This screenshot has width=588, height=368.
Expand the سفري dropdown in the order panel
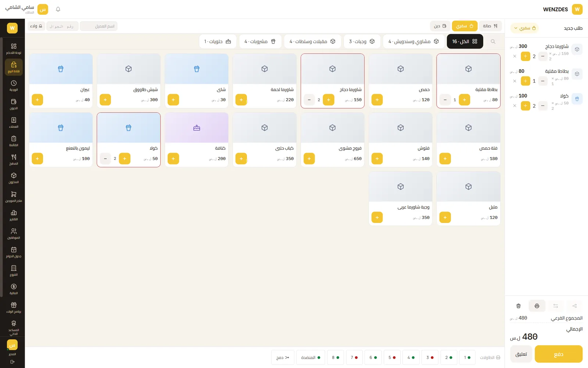(x=525, y=28)
